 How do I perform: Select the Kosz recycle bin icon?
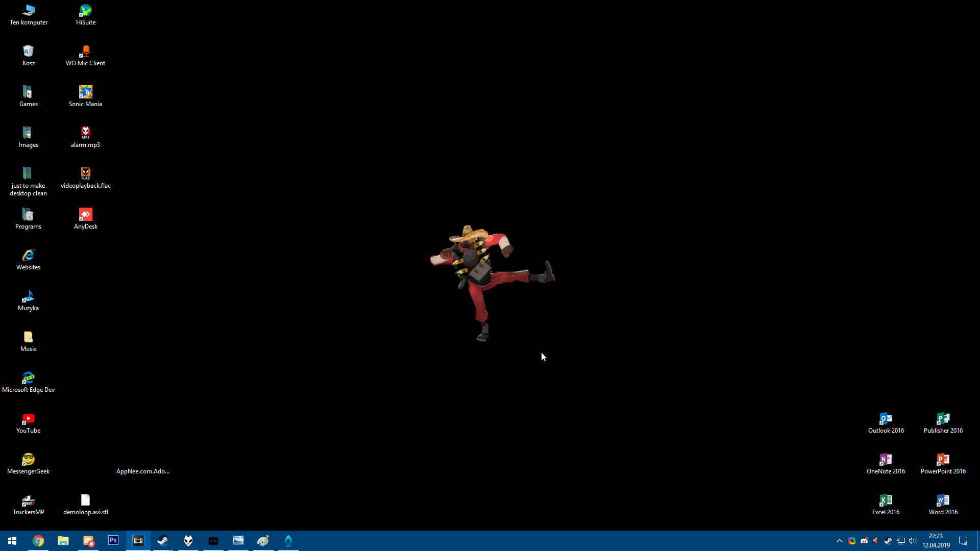(29, 55)
